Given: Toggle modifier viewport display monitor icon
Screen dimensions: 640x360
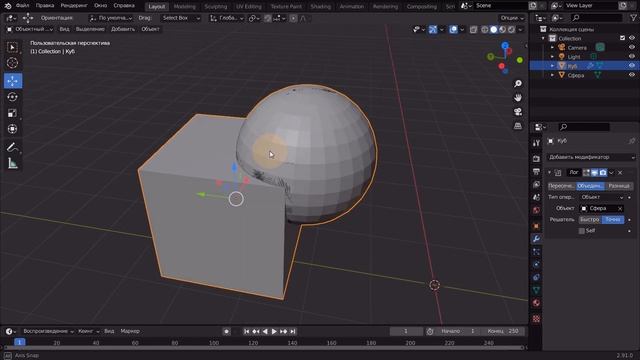Looking at the screenshot, I should [595, 173].
